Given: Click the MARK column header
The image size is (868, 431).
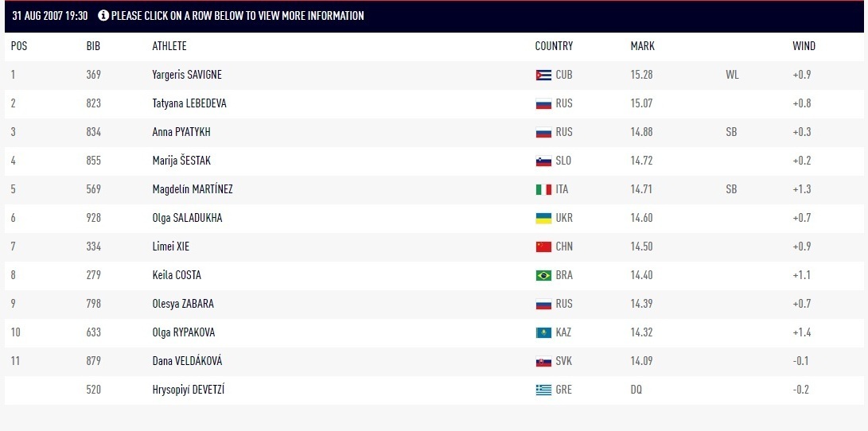Looking at the screenshot, I should click(642, 46).
